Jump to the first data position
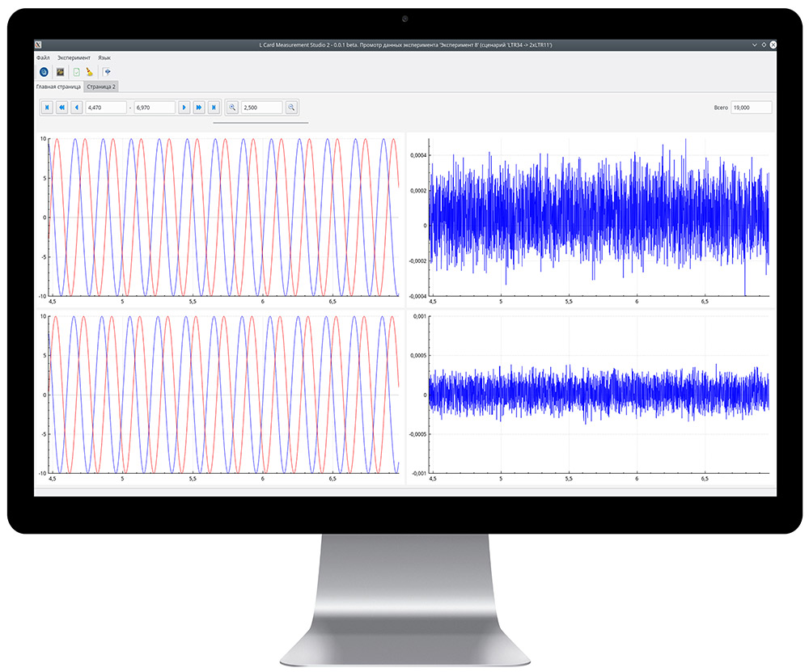The width and height of the screenshot is (809, 672). click(x=47, y=108)
